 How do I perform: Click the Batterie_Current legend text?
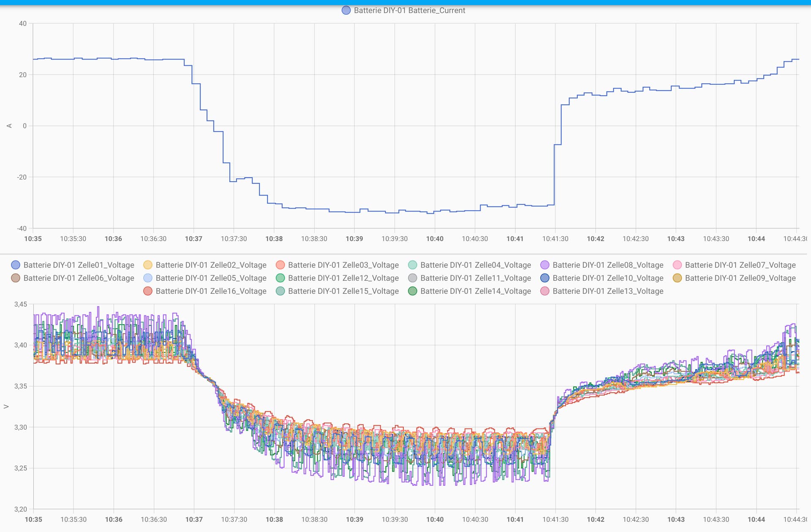(409, 11)
